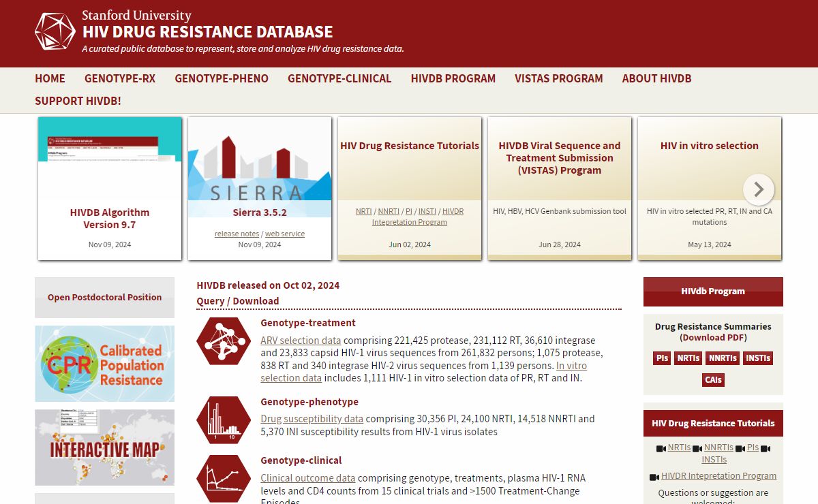
Task: Open NNRTIs tutorial link in sidebar
Action: (x=718, y=447)
